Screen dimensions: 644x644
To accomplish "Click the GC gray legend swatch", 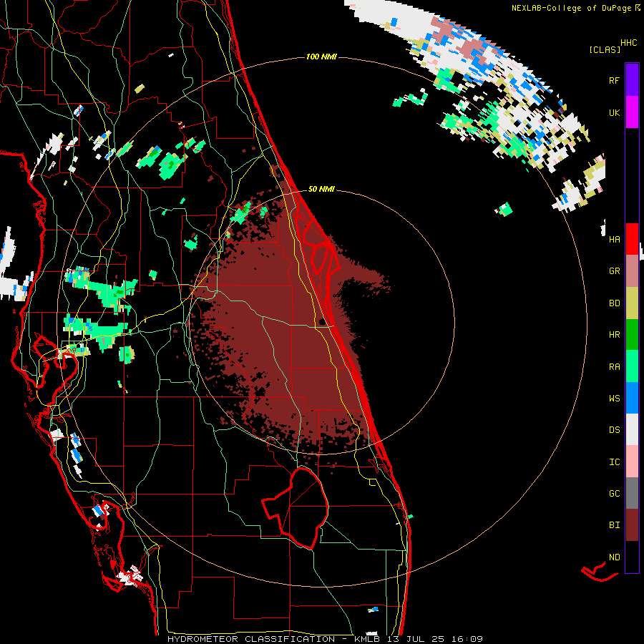I will (x=632, y=493).
